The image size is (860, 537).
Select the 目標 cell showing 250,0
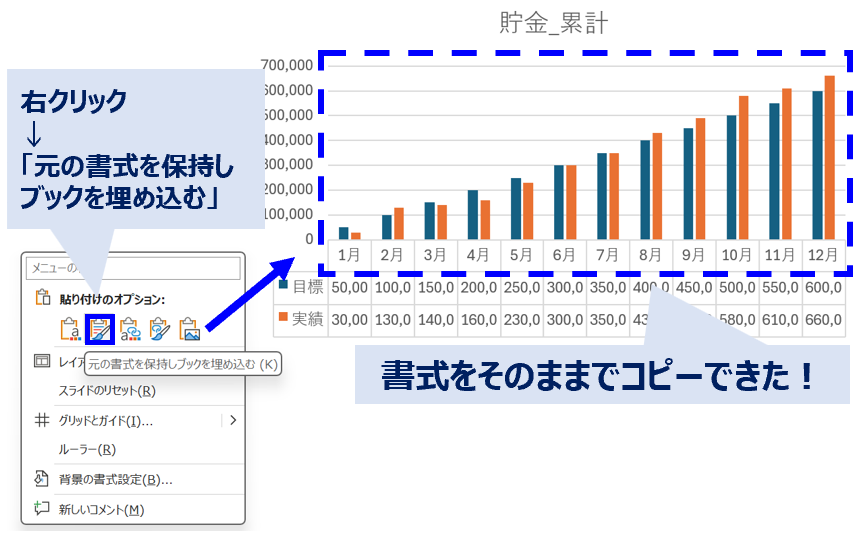click(x=522, y=287)
